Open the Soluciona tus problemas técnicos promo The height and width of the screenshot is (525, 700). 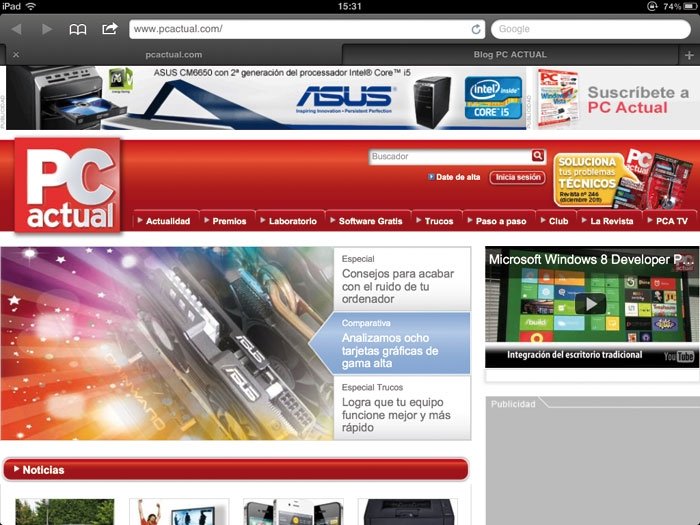[x=623, y=179]
